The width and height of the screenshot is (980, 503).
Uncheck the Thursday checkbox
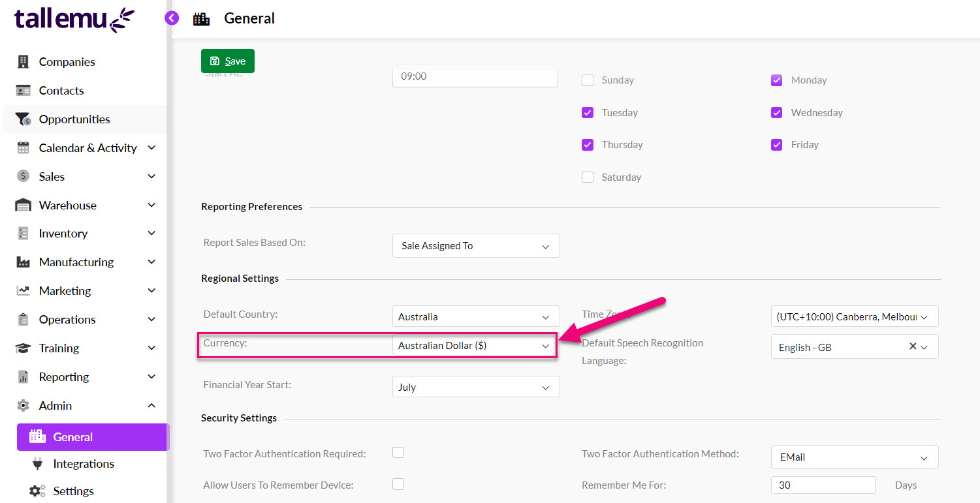click(x=588, y=145)
